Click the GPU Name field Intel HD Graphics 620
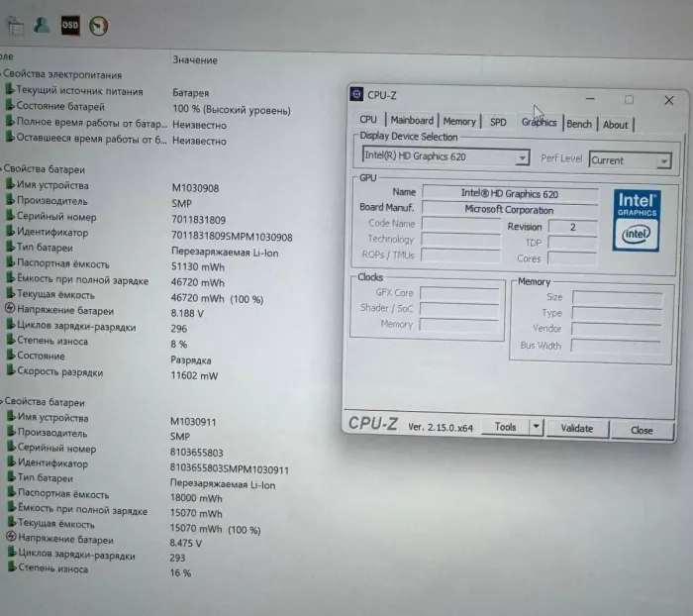Screen dimensions: 693x616 (x=510, y=194)
